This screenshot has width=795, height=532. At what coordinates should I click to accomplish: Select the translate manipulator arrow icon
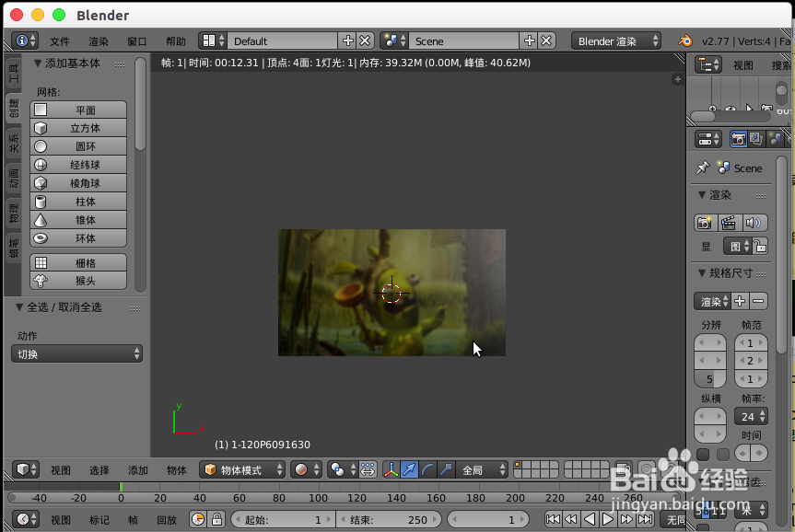(409, 469)
